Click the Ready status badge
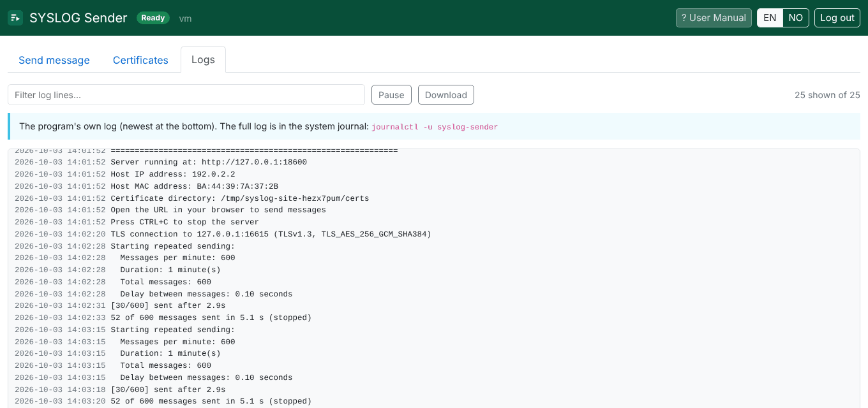The image size is (868, 408). click(153, 18)
